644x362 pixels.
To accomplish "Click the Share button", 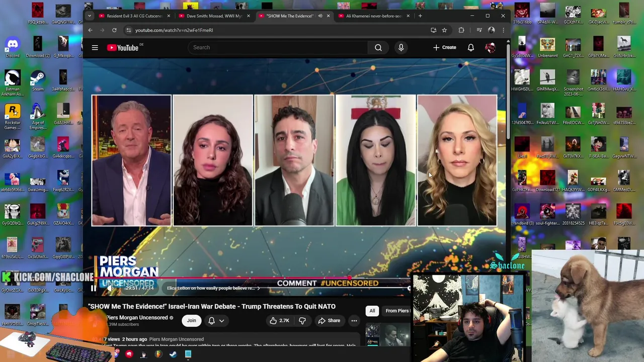I will [x=329, y=321].
